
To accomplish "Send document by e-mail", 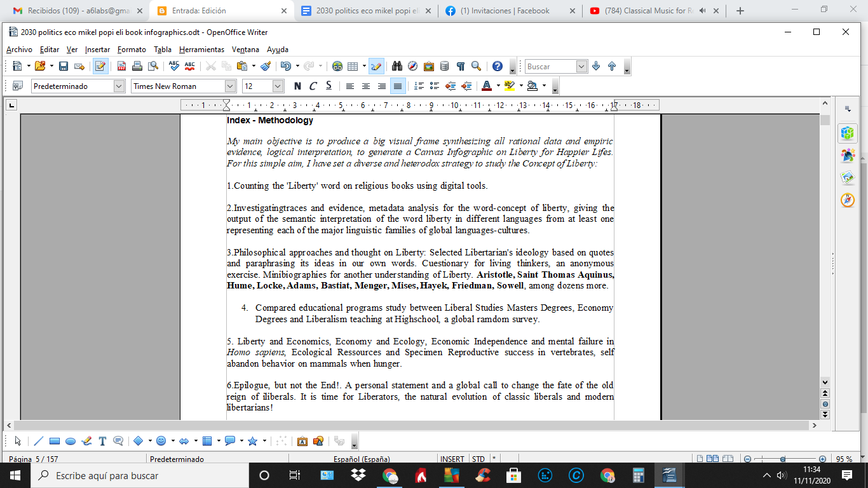I will coord(79,66).
